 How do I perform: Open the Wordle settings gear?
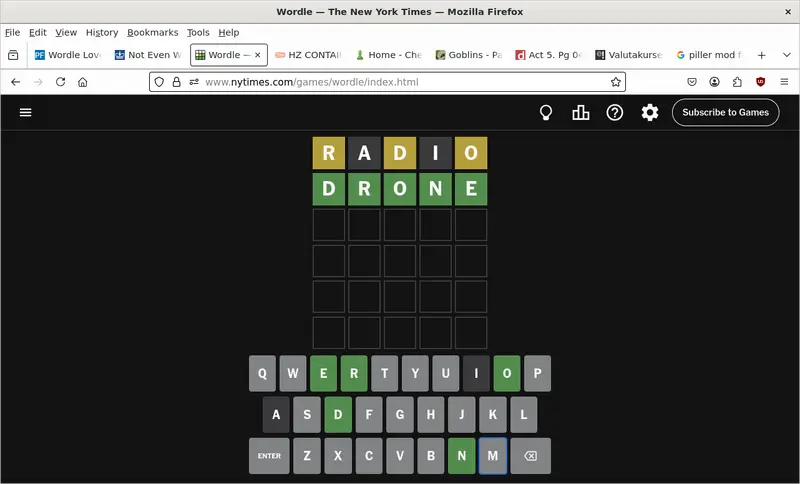pyautogui.click(x=649, y=112)
